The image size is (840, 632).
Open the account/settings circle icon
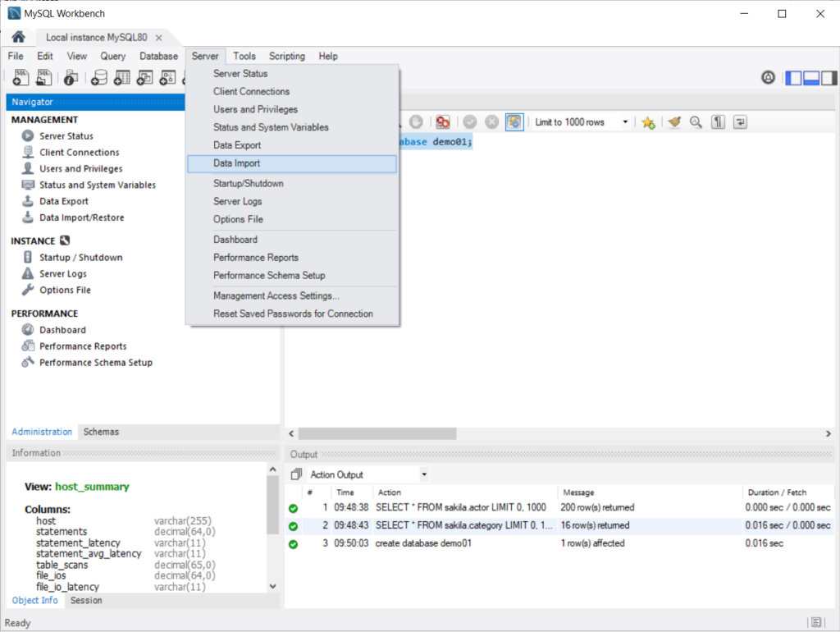pyautogui.click(x=768, y=78)
